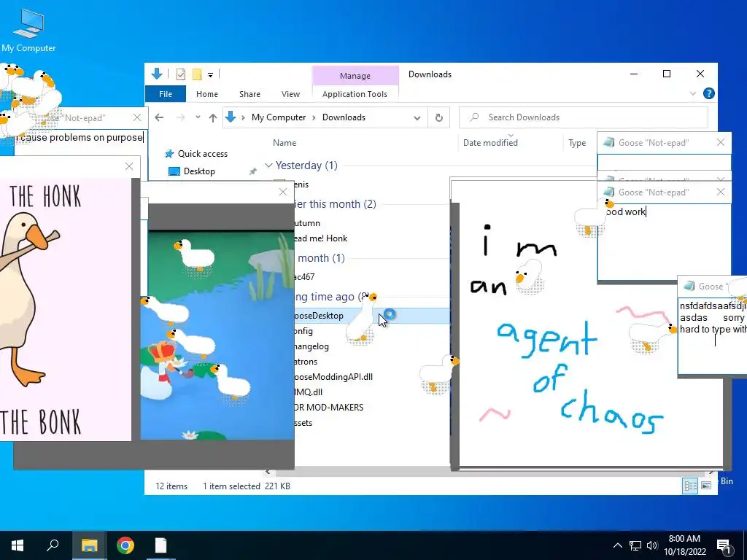Open the notification center icon
The width and height of the screenshot is (747, 560).
pyautogui.click(x=724, y=547)
